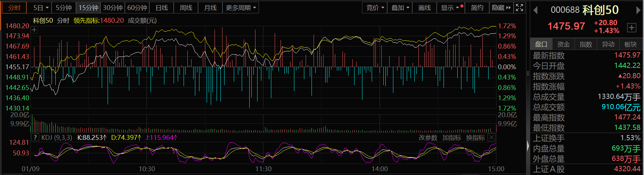Screen dimensions: 644x175
Task: Click the 换指标 button to change indicator
Action: [475, 138]
